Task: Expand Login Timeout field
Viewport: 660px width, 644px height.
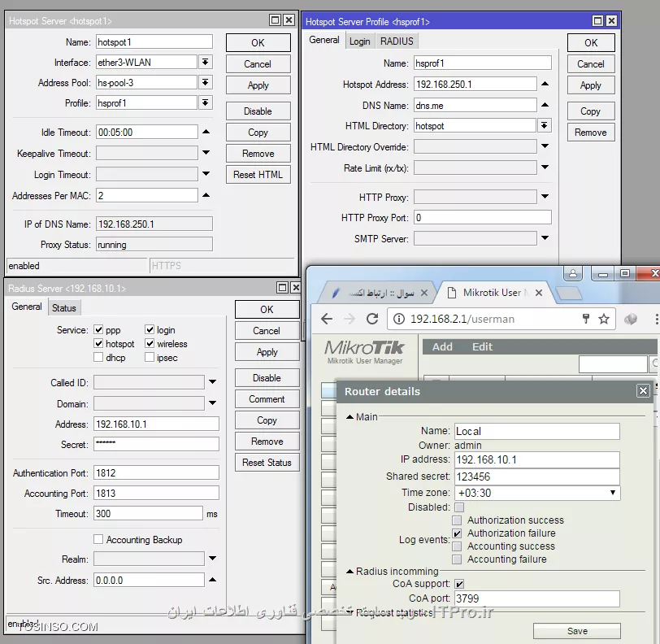Action: [x=206, y=173]
